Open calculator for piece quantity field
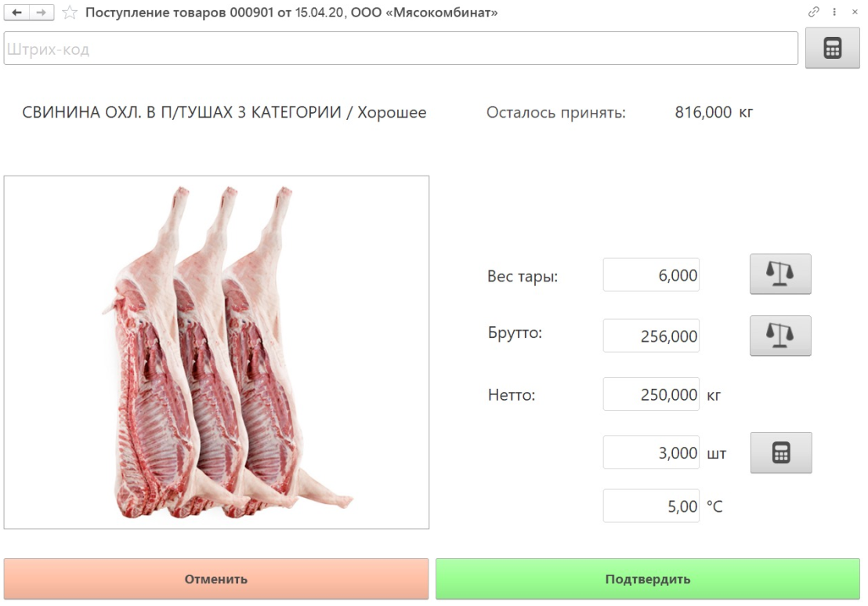The width and height of the screenshot is (868, 606). (780, 452)
